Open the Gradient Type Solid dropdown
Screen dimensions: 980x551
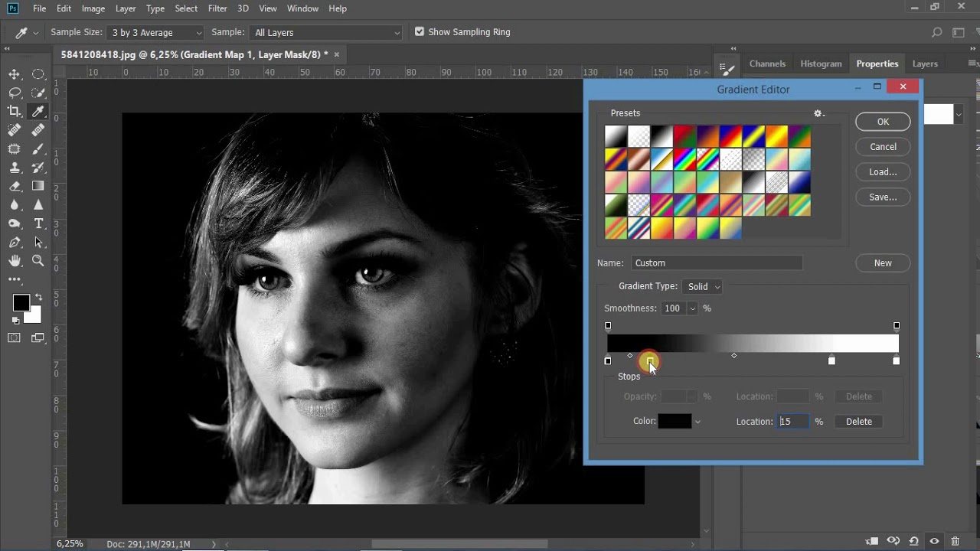703,286
